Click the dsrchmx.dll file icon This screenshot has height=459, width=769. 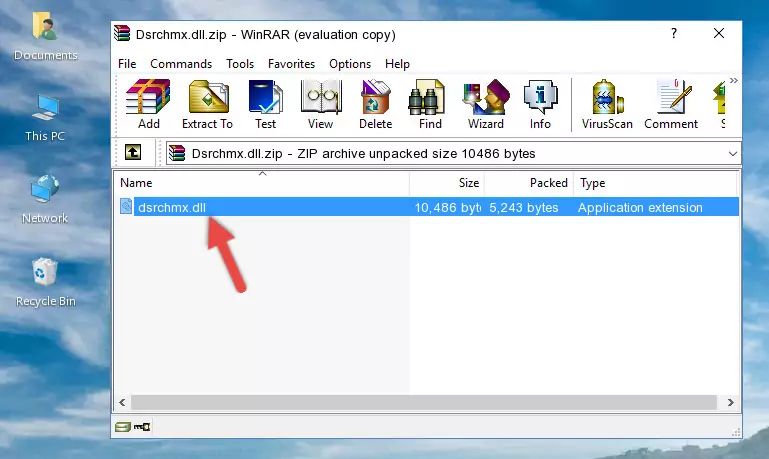[126, 206]
